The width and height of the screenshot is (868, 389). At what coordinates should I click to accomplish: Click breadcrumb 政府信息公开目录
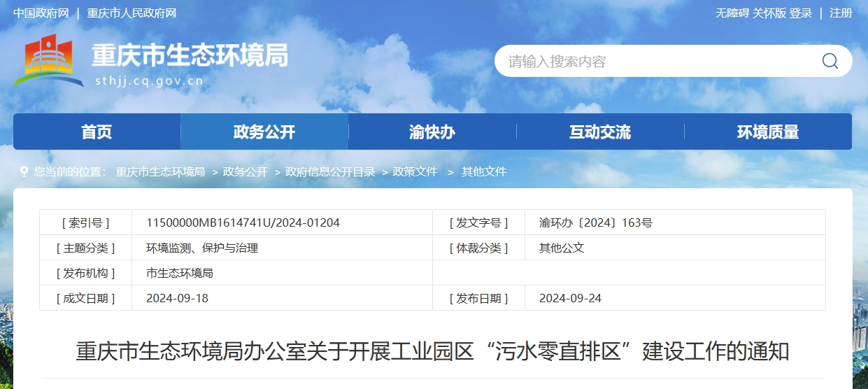(330, 171)
